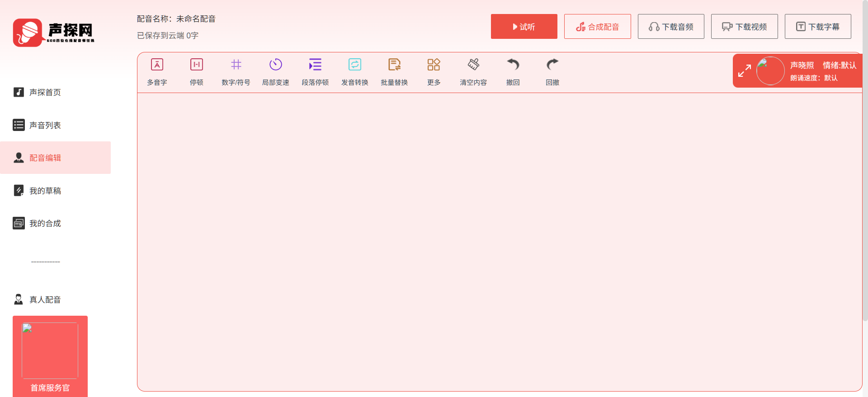Click the 首席服务官 thumbnail card
The width and height of the screenshot is (868, 397).
pos(50,351)
